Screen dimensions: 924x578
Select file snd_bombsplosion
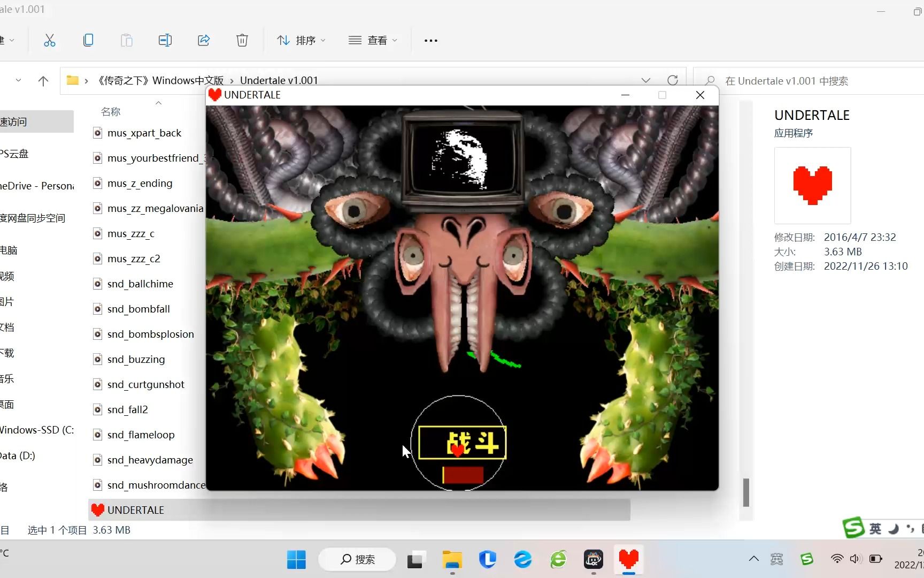[x=151, y=334]
